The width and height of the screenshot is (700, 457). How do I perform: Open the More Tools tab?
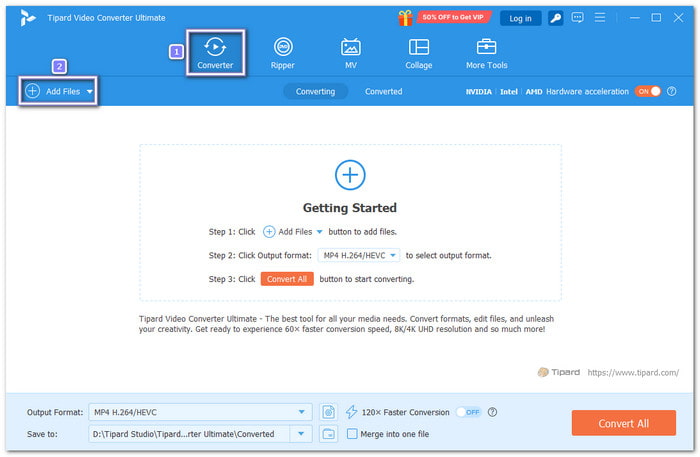click(487, 53)
